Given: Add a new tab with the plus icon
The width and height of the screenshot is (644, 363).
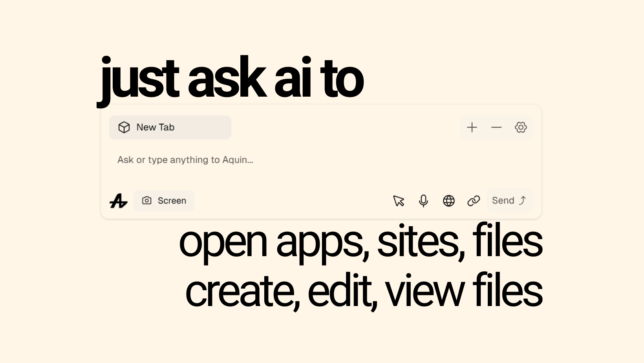Looking at the screenshot, I should click(472, 127).
